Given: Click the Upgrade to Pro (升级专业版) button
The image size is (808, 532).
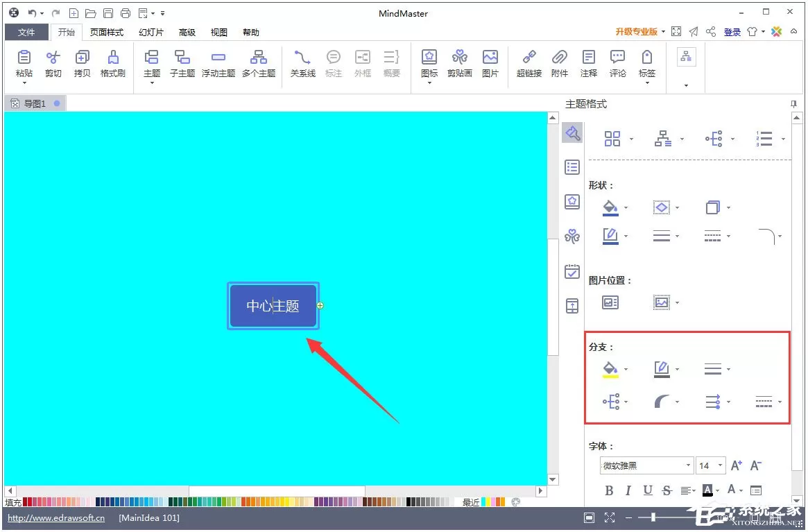Looking at the screenshot, I should (x=637, y=31).
